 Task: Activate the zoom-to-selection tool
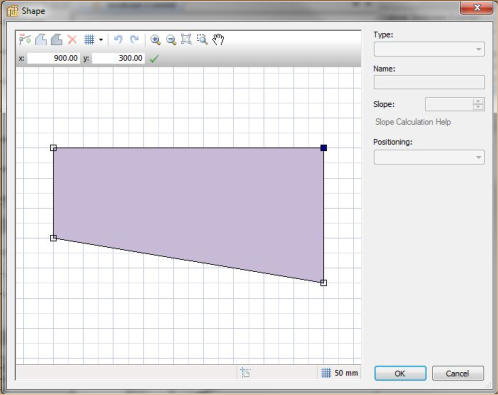[202, 39]
